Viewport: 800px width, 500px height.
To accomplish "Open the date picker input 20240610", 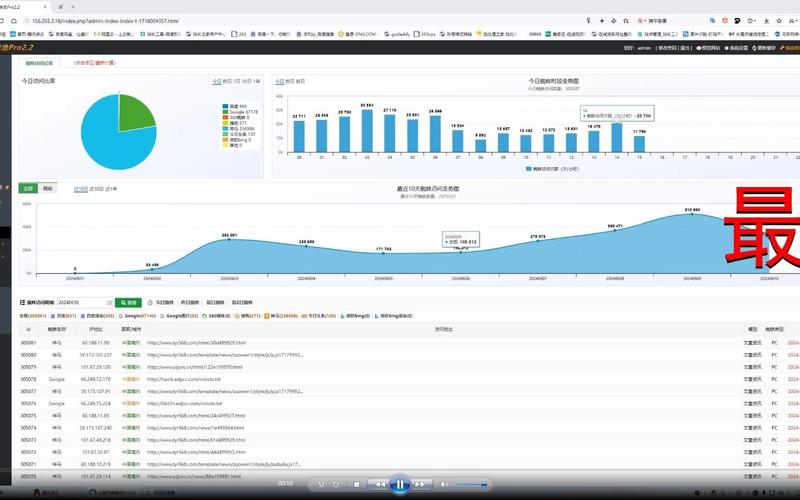I will (x=84, y=302).
